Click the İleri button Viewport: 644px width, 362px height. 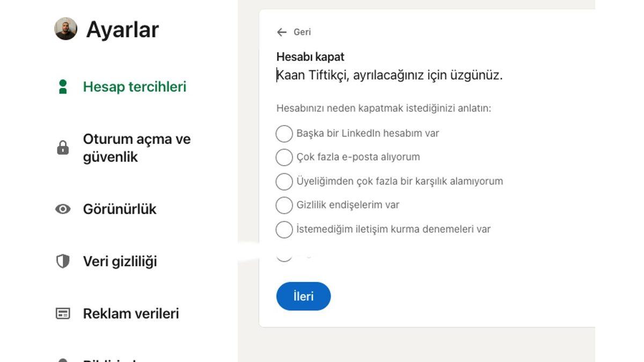pyautogui.click(x=303, y=296)
